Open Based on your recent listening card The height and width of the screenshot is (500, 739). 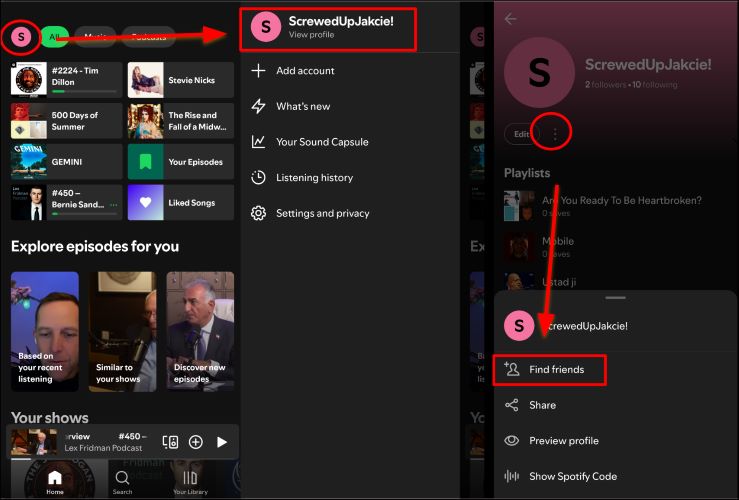click(x=45, y=331)
